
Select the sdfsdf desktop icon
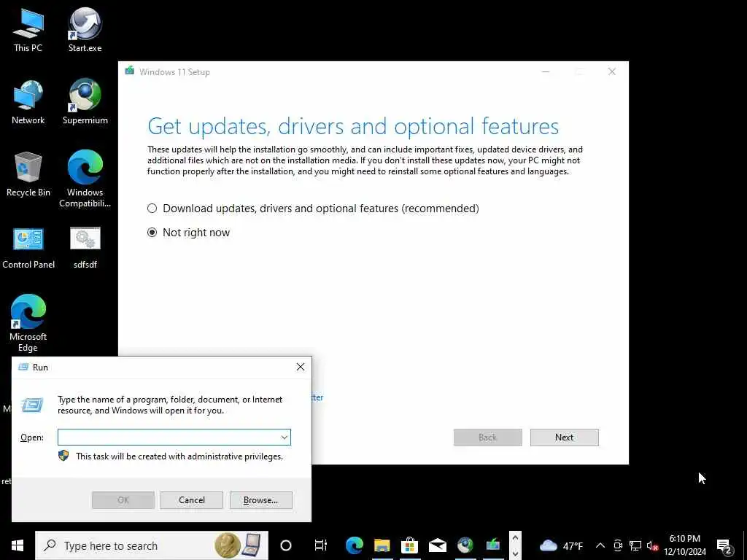(85, 248)
